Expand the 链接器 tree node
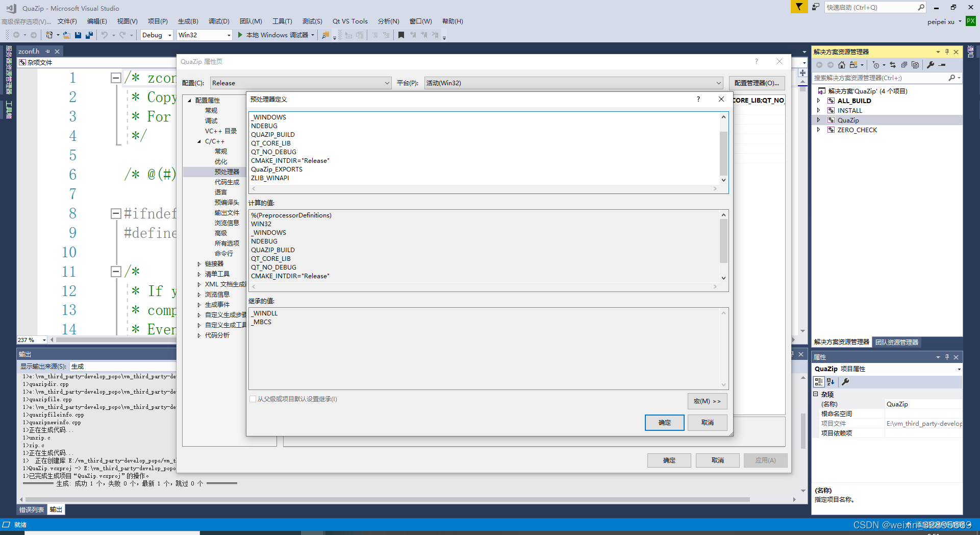This screenshot has height=535, width=980. [x=199, y=264]
